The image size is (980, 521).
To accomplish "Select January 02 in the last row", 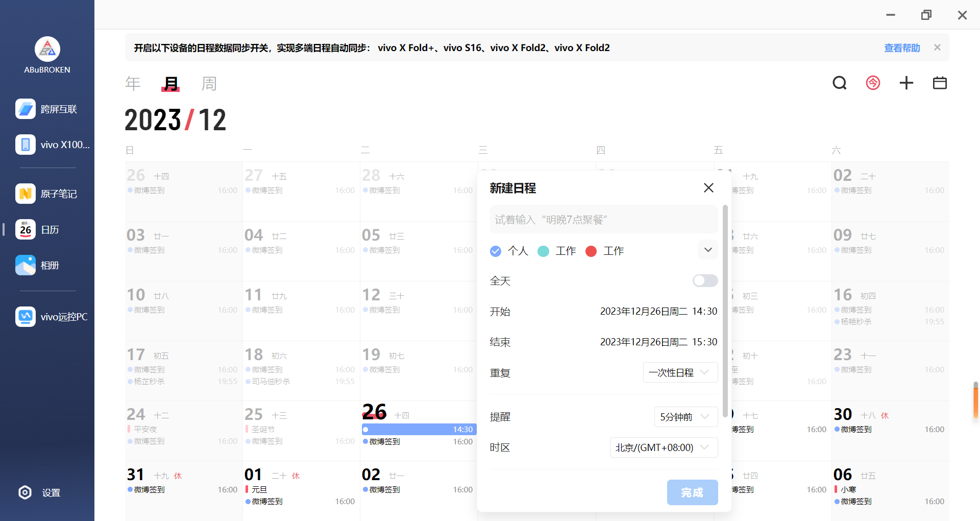I will point(371,475).
